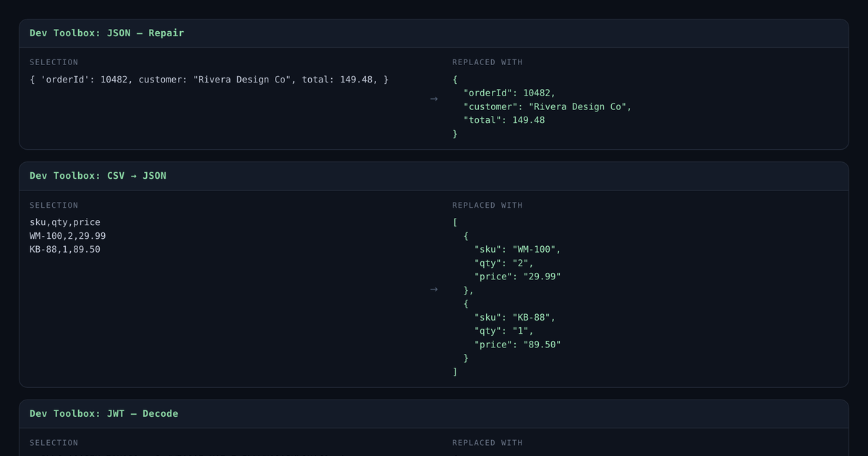Click the CSV row WM-100,2,29.99
Screen dimensions: 868x456
(68, 236)
